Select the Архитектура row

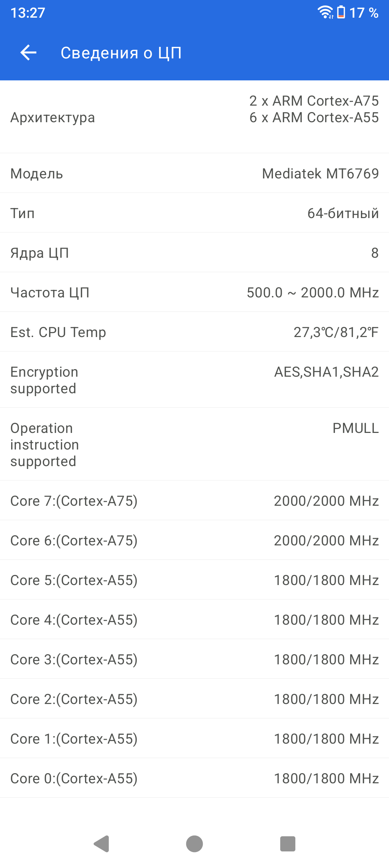point(194,117)
